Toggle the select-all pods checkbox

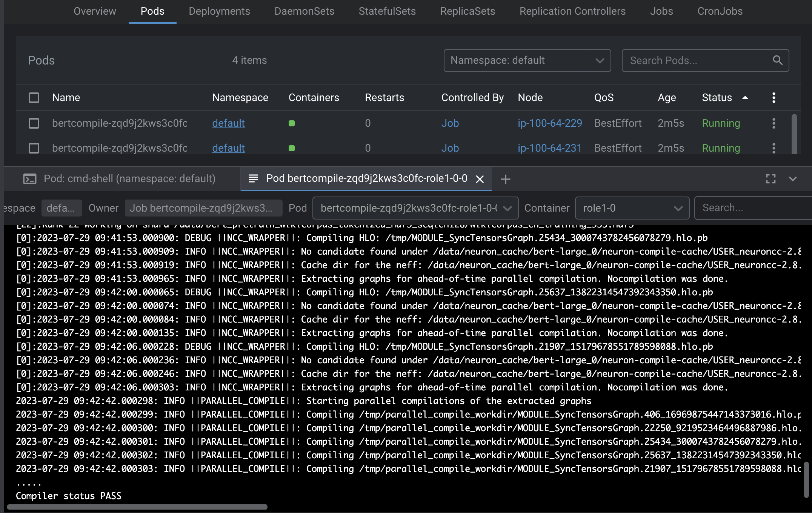34,98
